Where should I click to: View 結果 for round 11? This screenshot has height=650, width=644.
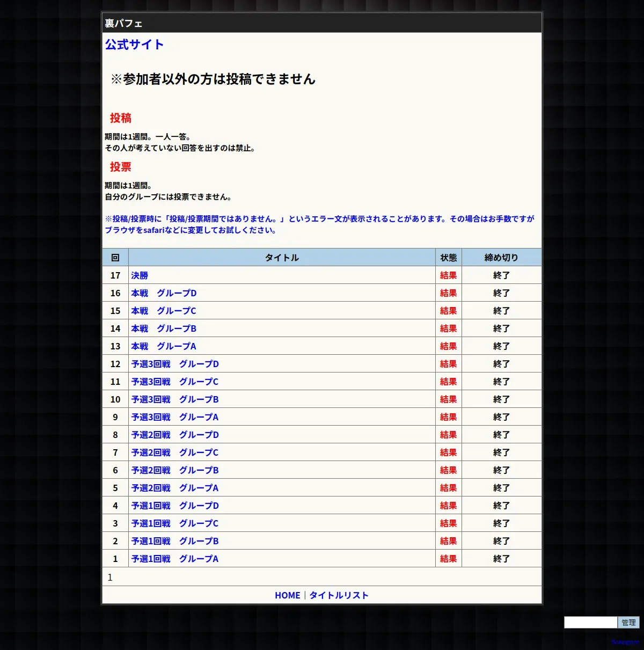[x=449, y=382]
